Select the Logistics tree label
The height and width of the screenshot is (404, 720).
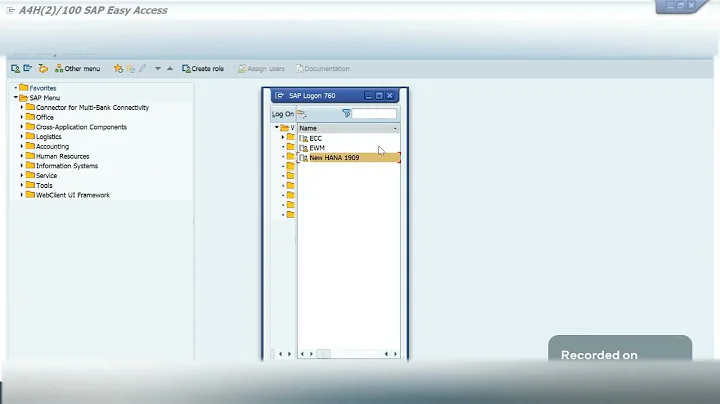49,137
